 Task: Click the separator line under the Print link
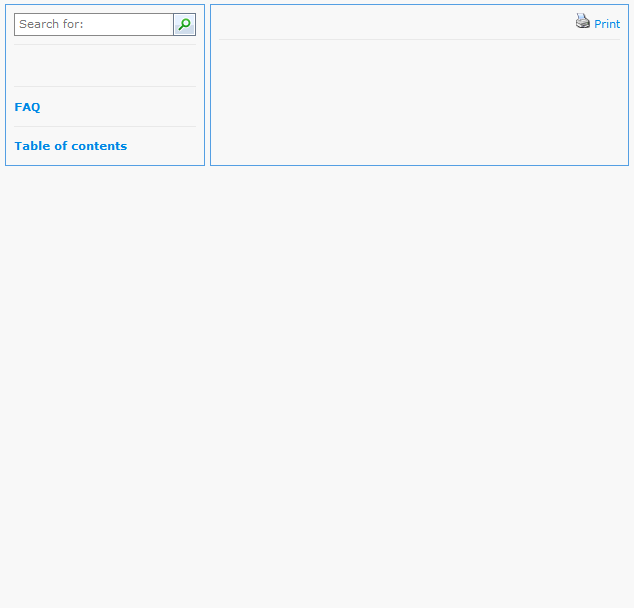point(419,40)
